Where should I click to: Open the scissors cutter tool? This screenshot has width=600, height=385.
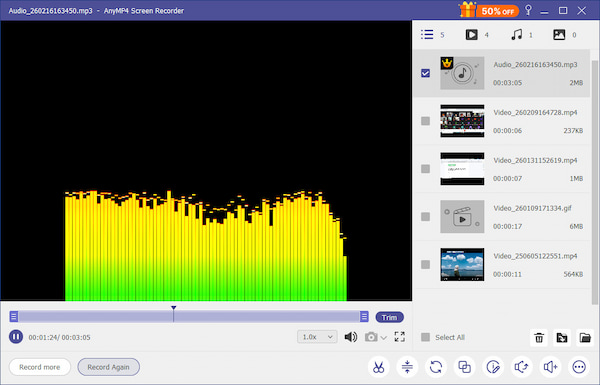point(378,367)
